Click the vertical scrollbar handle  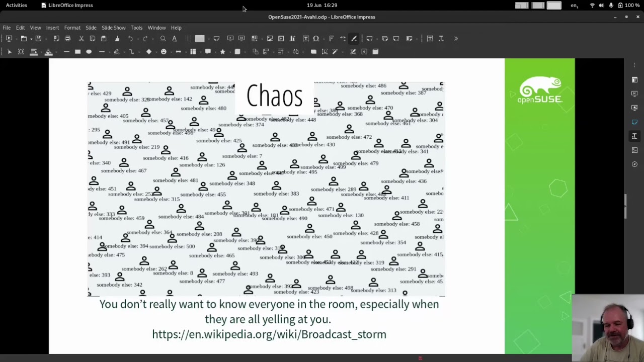point(626,207)
